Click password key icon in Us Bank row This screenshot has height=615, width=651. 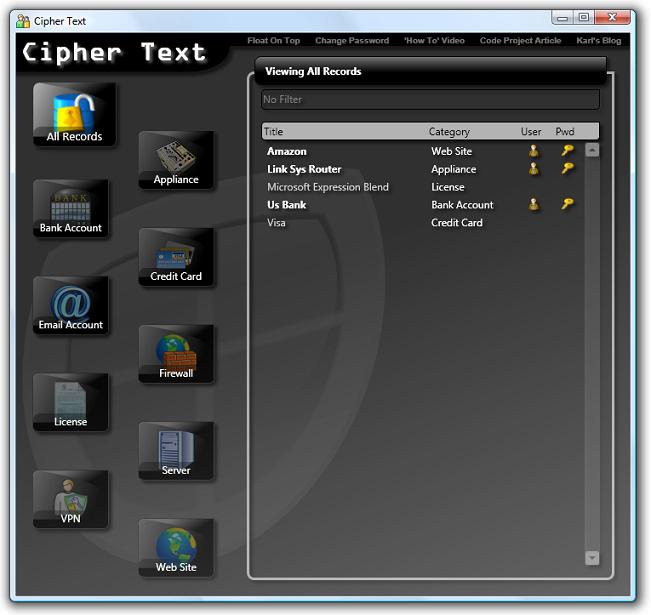coord(567,204)
